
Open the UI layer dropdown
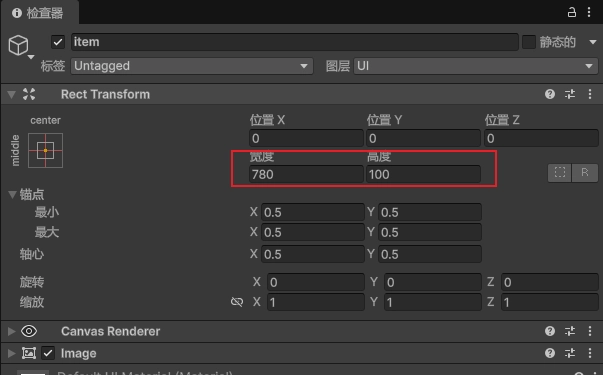[476, 66]
